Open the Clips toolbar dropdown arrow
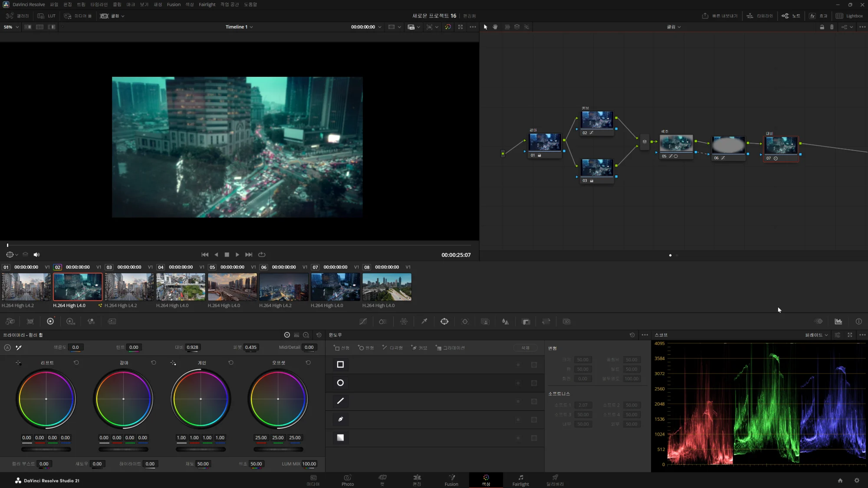The image size is (868, 488). pyautogui.click(x=123, y=16)
